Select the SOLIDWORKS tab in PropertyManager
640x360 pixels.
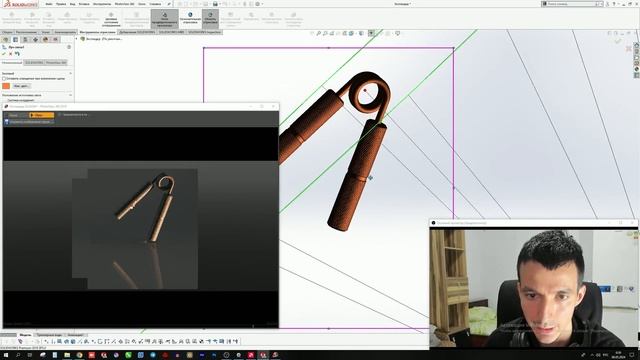(34, 63)
